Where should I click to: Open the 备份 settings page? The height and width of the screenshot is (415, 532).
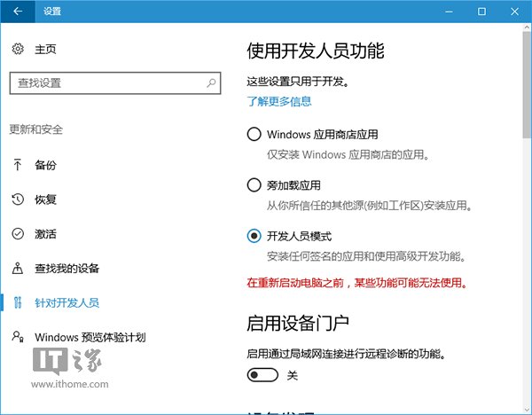45,165
